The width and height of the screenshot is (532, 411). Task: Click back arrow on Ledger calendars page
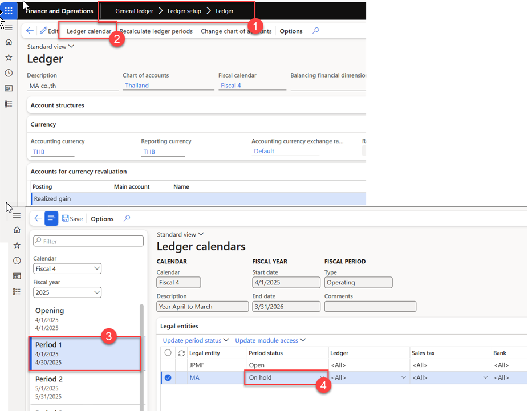click(38, 218)
